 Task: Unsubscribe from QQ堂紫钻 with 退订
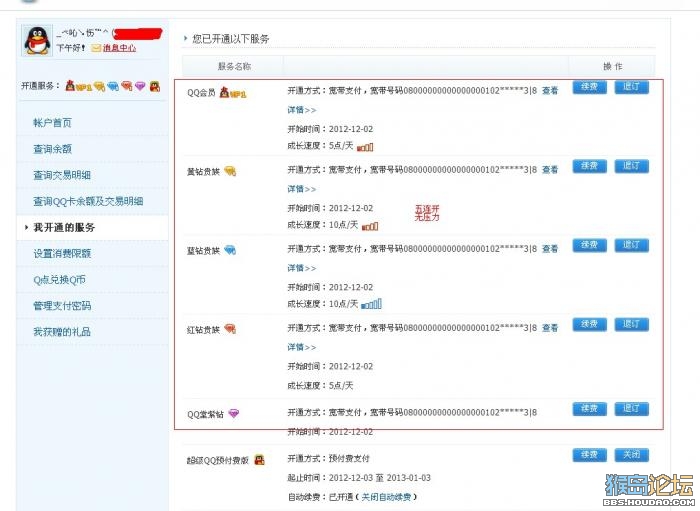click(631, 409)
